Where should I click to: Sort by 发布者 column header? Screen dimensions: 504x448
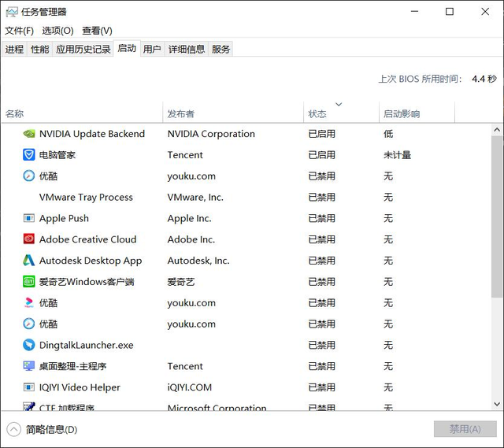tap(181, 114)
